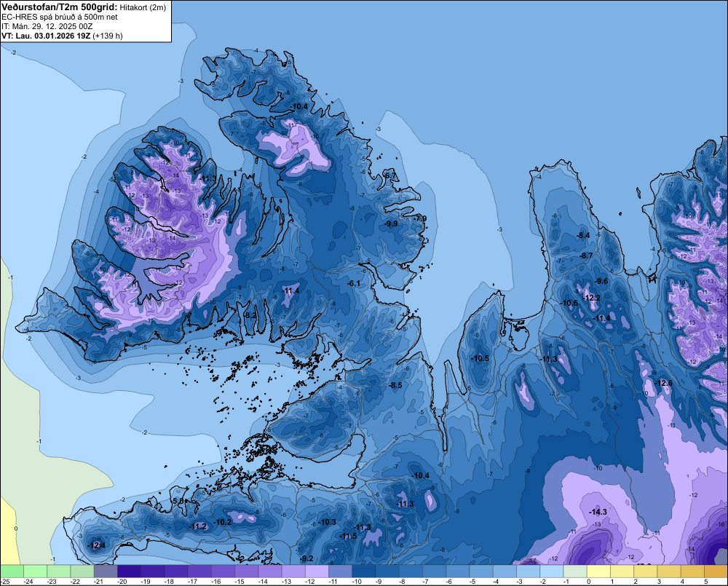Pick the legend swatch above the -5 label
The height and width of the screenshot is (586, 728).
481,571
